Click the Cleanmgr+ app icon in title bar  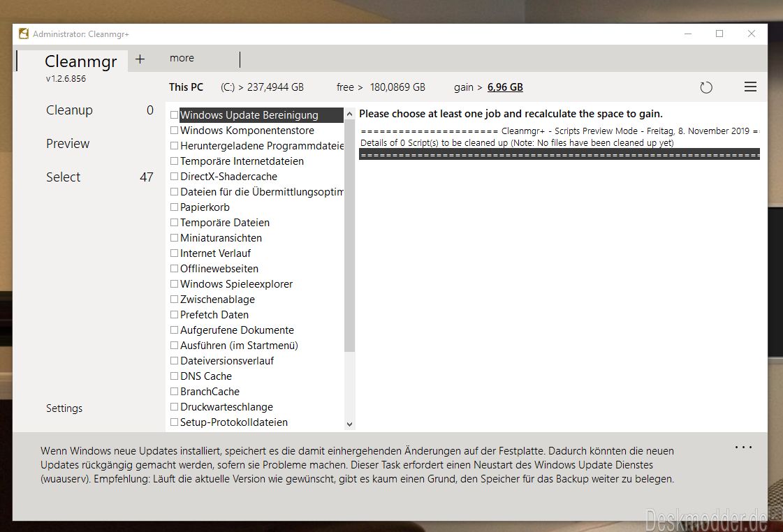pyautogui.click(x=24, y=34)
